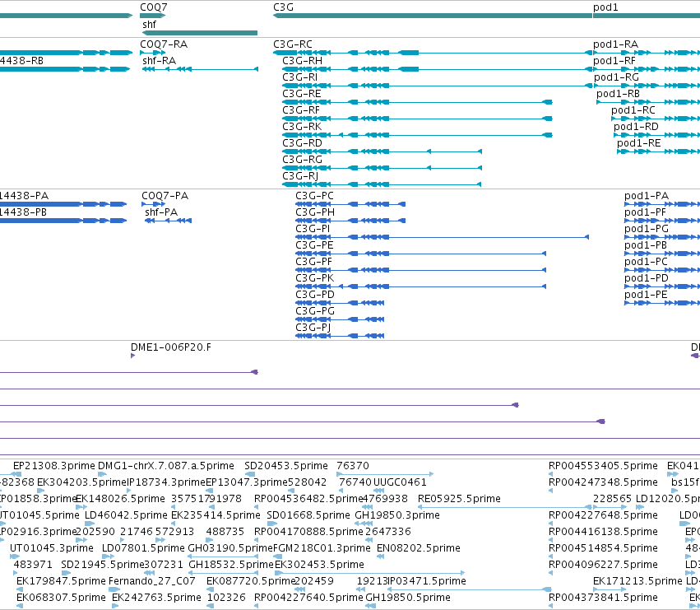Open protein C3G-PK
Screen dimensions: 700x610
(x=315, y=278)
